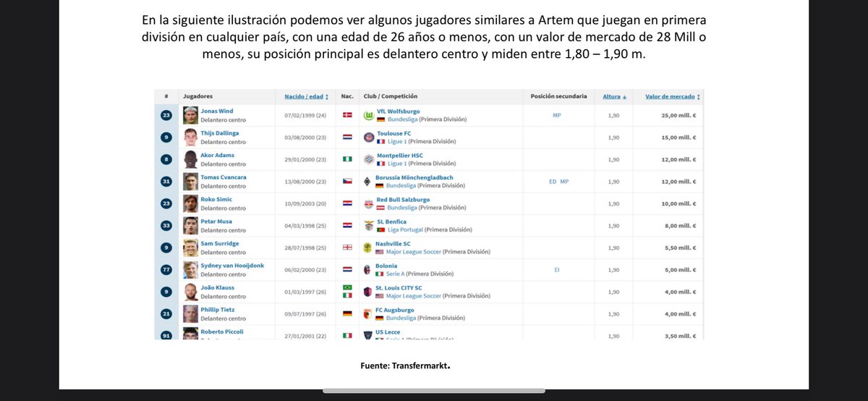Click Sam Surridge's player photo
The height and width of the screenshot is (401, 868).
190,248
